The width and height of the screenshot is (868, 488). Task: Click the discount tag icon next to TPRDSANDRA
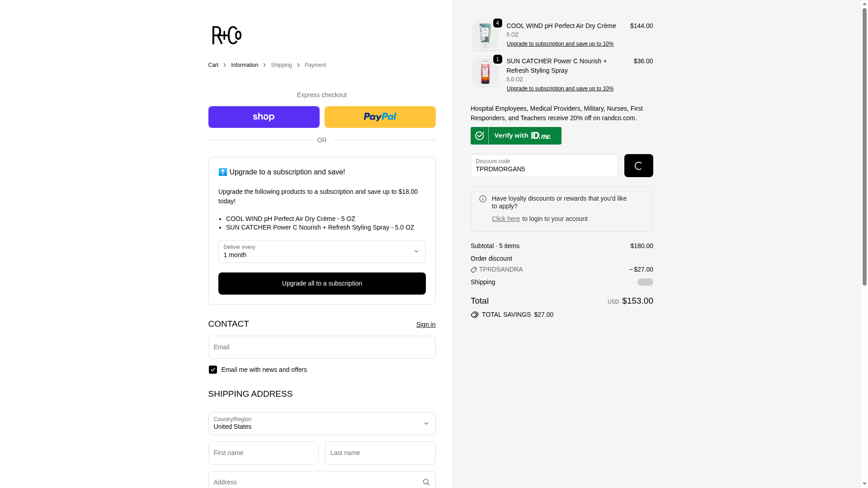tap(474, 270)
